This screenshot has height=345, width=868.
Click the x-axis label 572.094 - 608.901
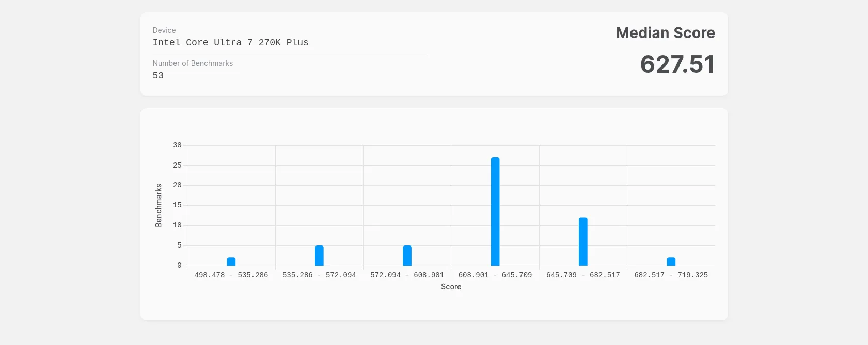407,275
